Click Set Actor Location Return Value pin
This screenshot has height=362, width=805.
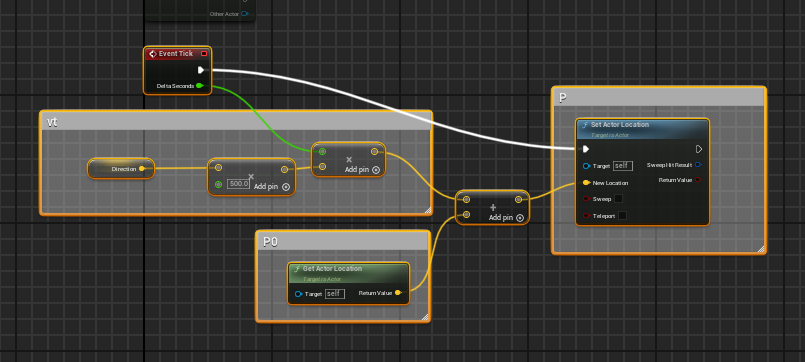click(698, 180)
